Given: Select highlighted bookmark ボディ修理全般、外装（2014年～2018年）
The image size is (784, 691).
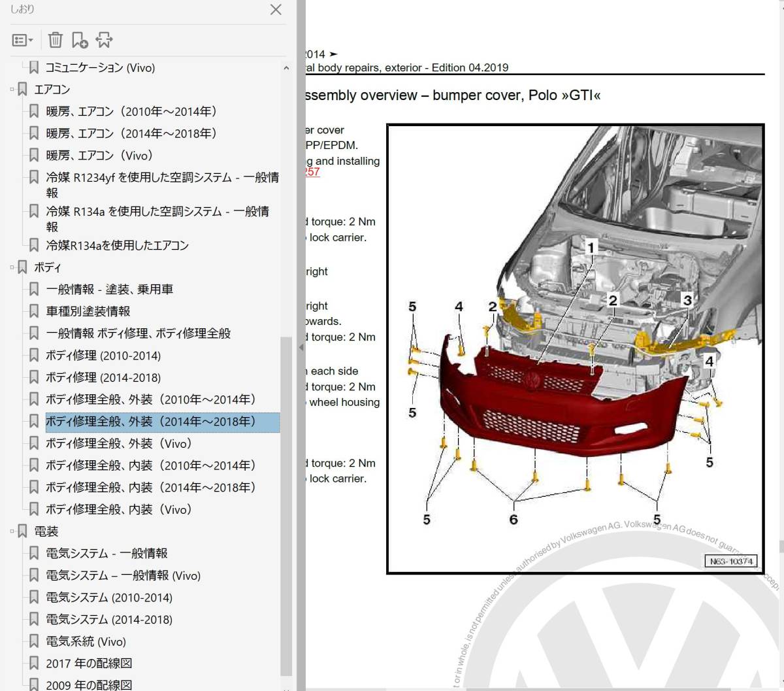Looking at the screenshot, I should [x=162, y=422].
